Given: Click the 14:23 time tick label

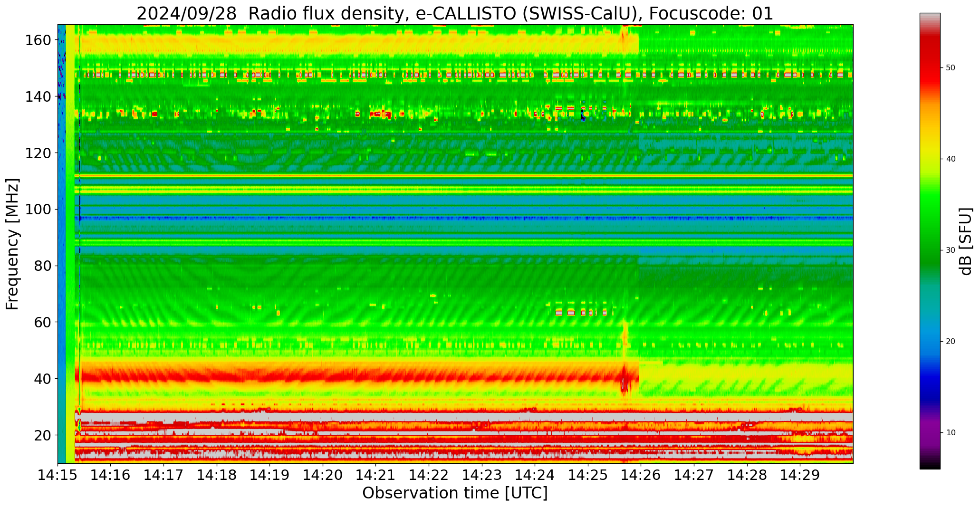Looking at the screenshot, I should point(482,475).
